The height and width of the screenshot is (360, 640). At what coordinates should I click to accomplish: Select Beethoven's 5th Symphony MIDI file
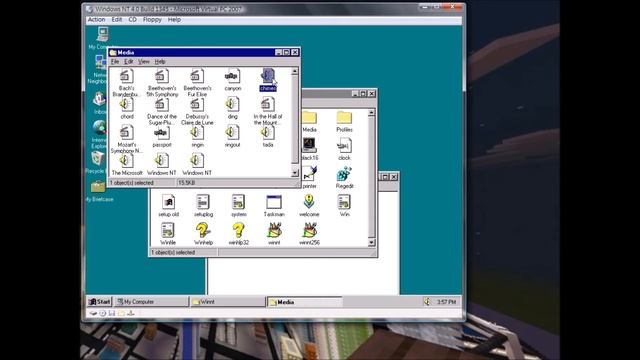click(x=162, y=76)
